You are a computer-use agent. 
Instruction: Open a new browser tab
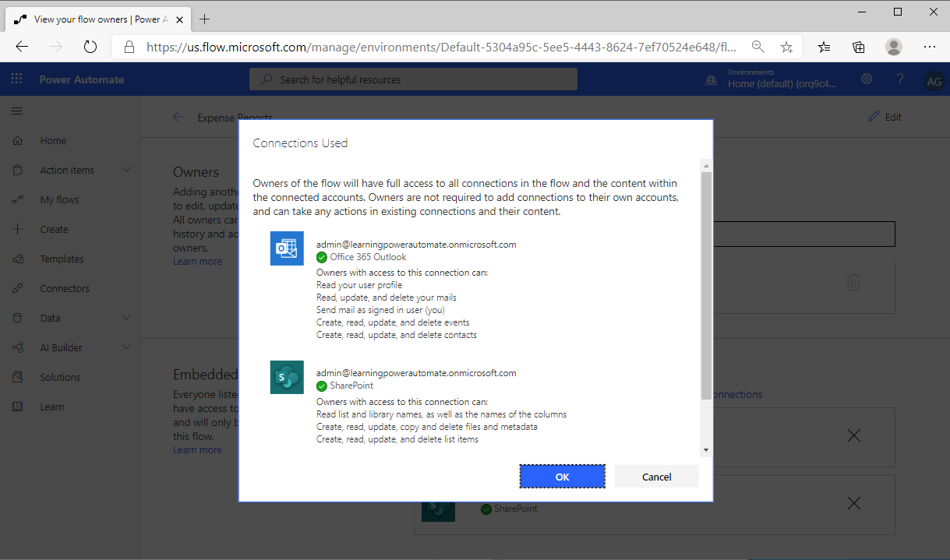coord(205,19)
